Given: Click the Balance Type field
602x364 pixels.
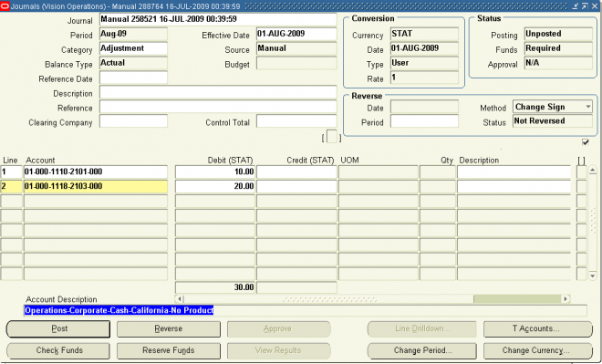Looking at the screenshot, I should pyautogui.click(x=133, y=63).
